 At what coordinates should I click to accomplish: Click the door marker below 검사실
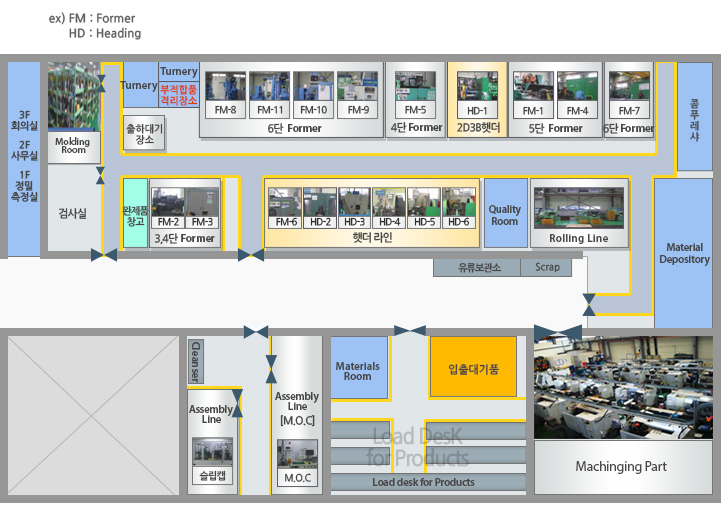(104, 255)
